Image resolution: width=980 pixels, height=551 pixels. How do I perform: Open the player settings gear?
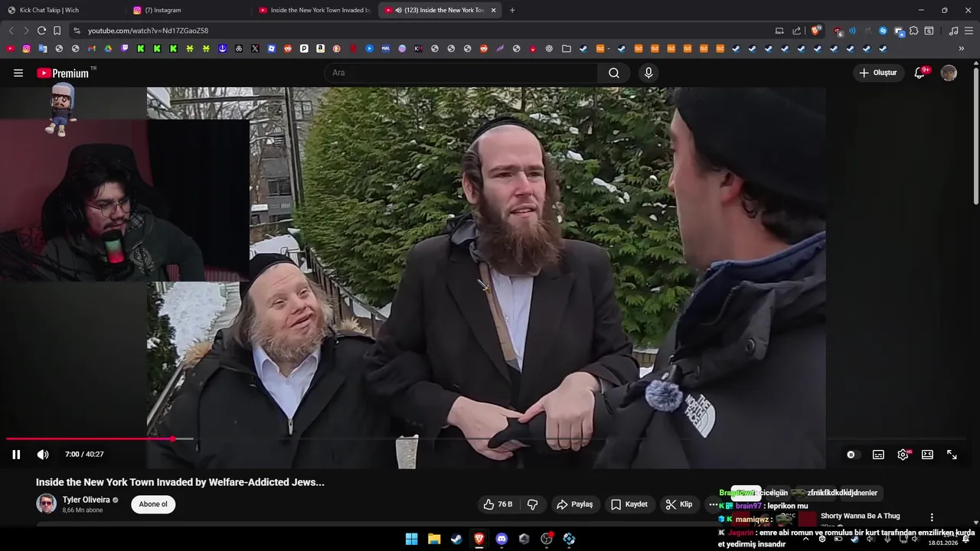903,455
